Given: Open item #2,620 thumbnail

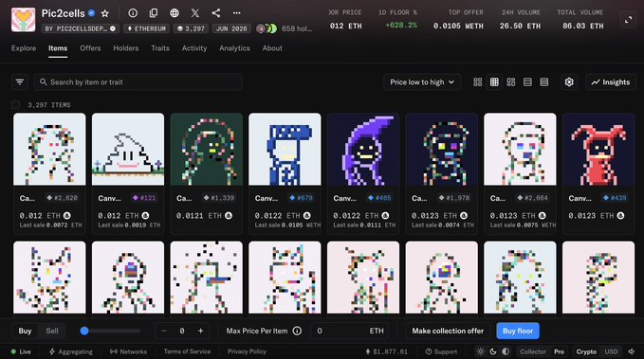Looking at the screenshot, I should click(x=49, y=150).
